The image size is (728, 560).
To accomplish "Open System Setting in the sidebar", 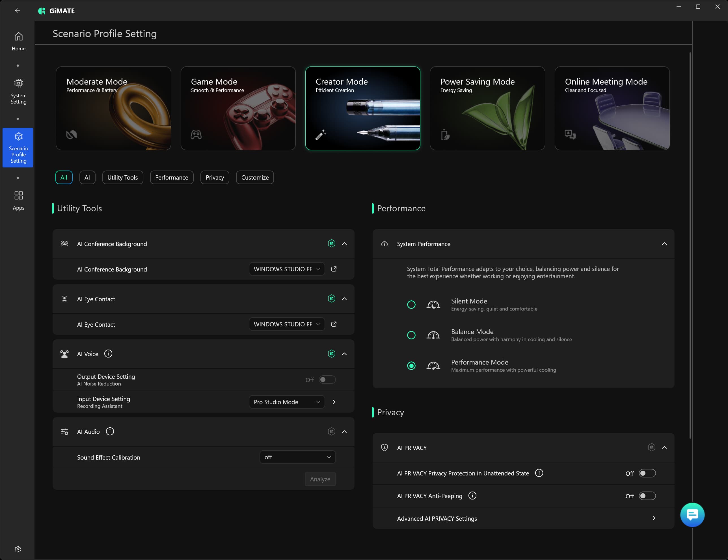I will 18,91.
